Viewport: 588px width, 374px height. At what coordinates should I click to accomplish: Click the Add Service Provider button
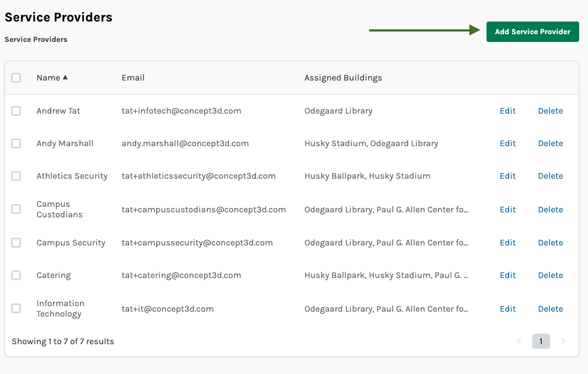coord(532,31)
